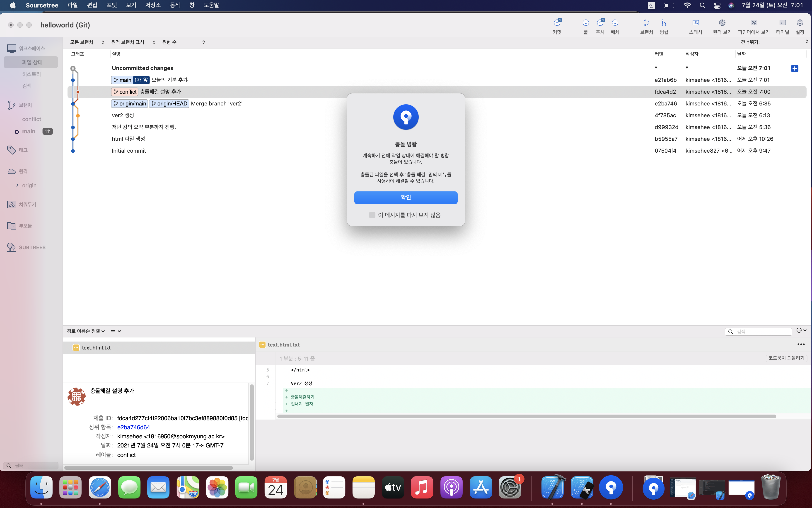Check 'Do not show this message again' (이 메시지를 다시 보지 않음)
This screenshot has height=508, width=812.
tap(372, 215)
